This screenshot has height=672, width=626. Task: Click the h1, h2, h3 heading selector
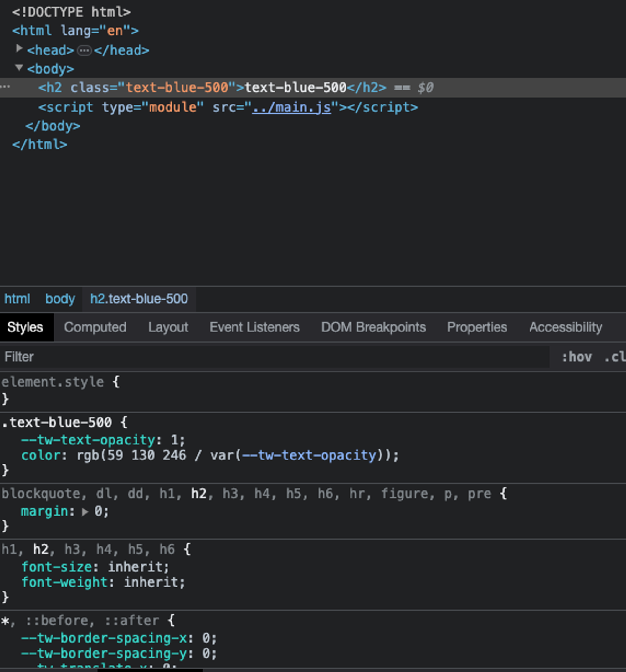88,549
